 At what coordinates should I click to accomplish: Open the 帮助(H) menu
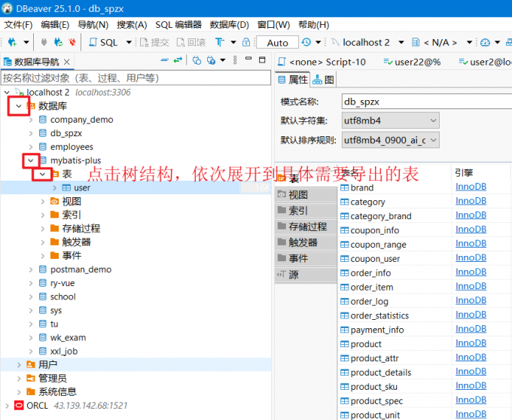click(314, 25)
